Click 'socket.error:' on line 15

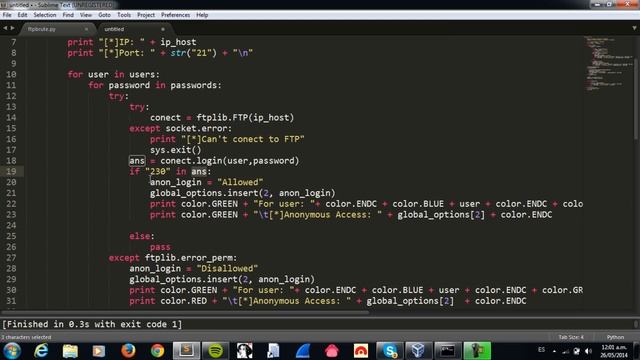[198, 128]
